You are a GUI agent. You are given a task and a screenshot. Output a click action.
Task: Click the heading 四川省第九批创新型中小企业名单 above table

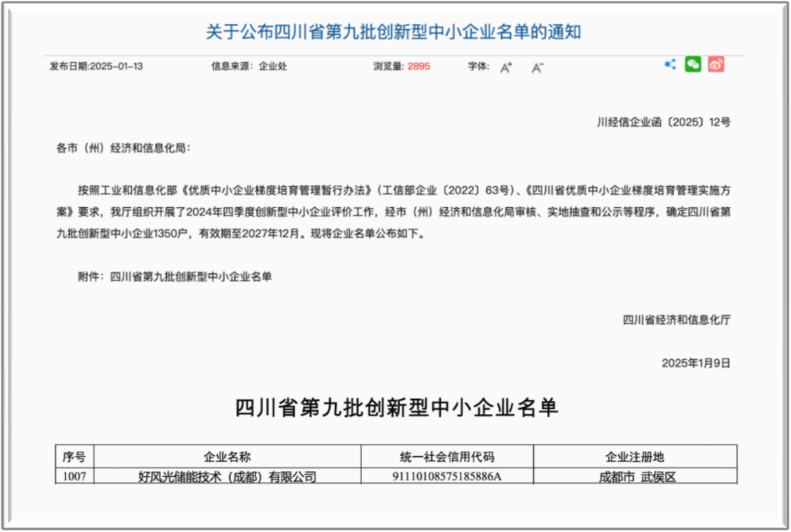396,408
